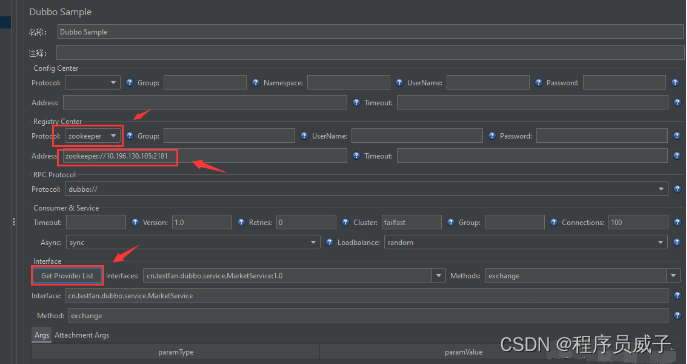The height and width of the screenshot is (364, 687).
Task: Click Registry Center Group input field
Action: pos(229,136)
